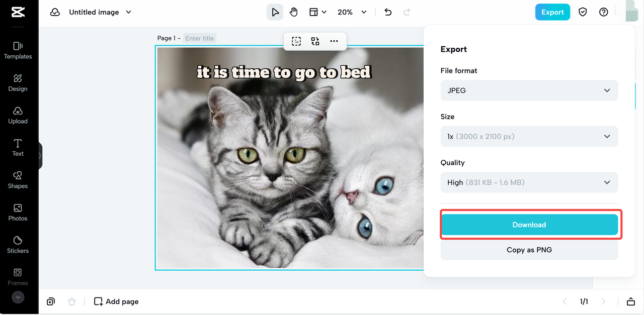Click the 'Page 1 -' label

click(x=169, y=38)
